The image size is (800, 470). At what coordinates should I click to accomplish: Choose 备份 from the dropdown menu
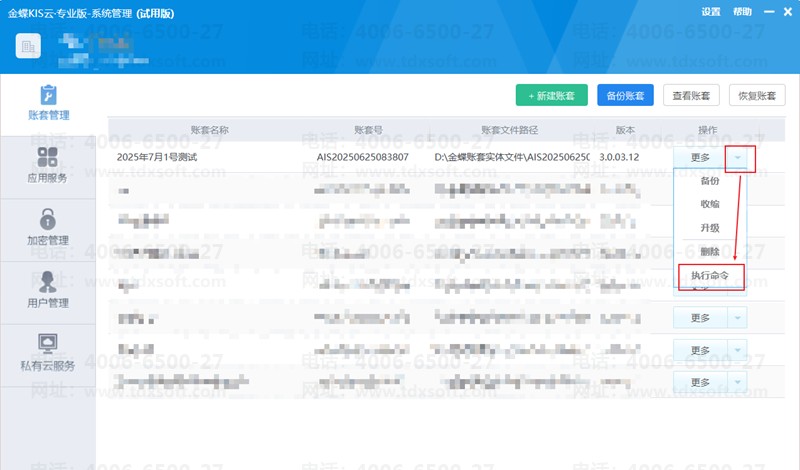click(710, 181)
